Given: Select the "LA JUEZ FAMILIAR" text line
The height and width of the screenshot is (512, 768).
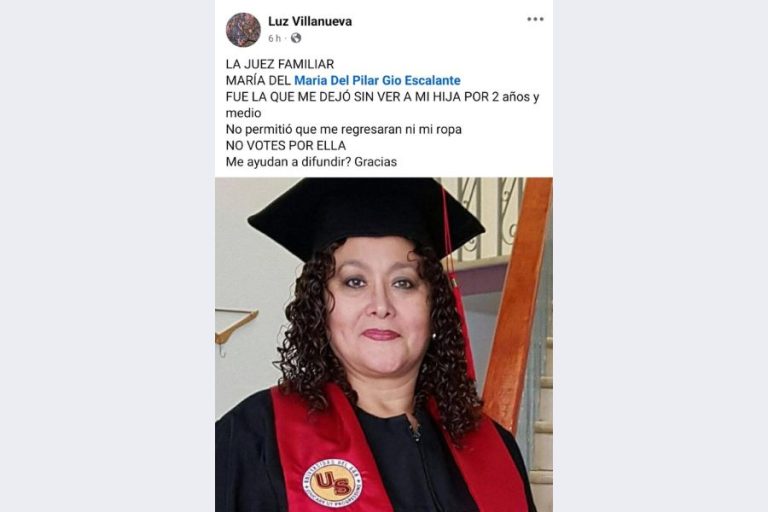Looking at the screenshot, I should coord(280,64).
